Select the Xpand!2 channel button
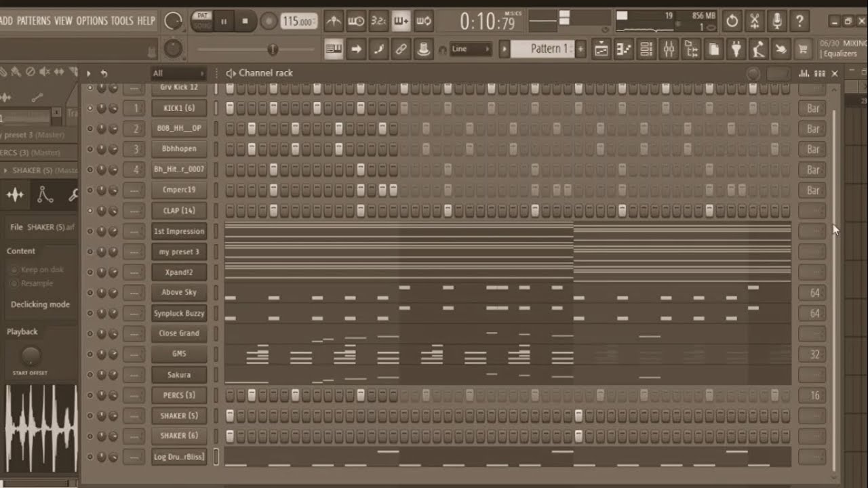868x488 pixels. tap(179, 272)
